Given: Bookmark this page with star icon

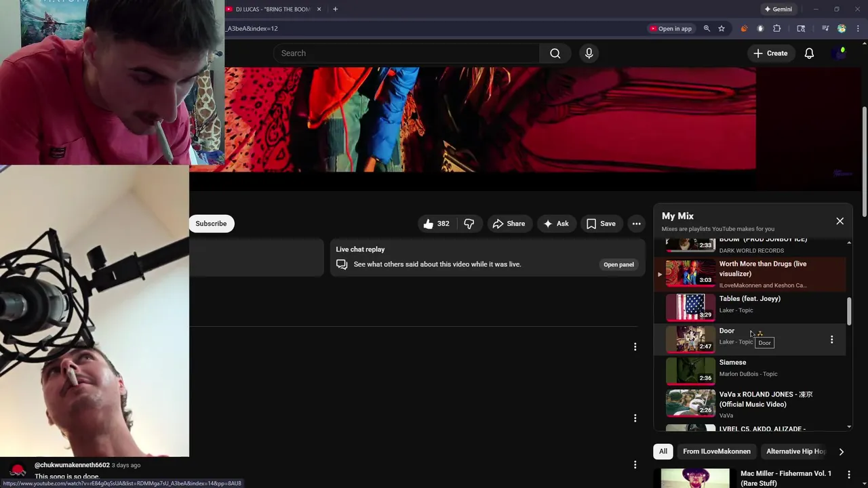Looking at the screenshot, I should click(x=722, y=28).
